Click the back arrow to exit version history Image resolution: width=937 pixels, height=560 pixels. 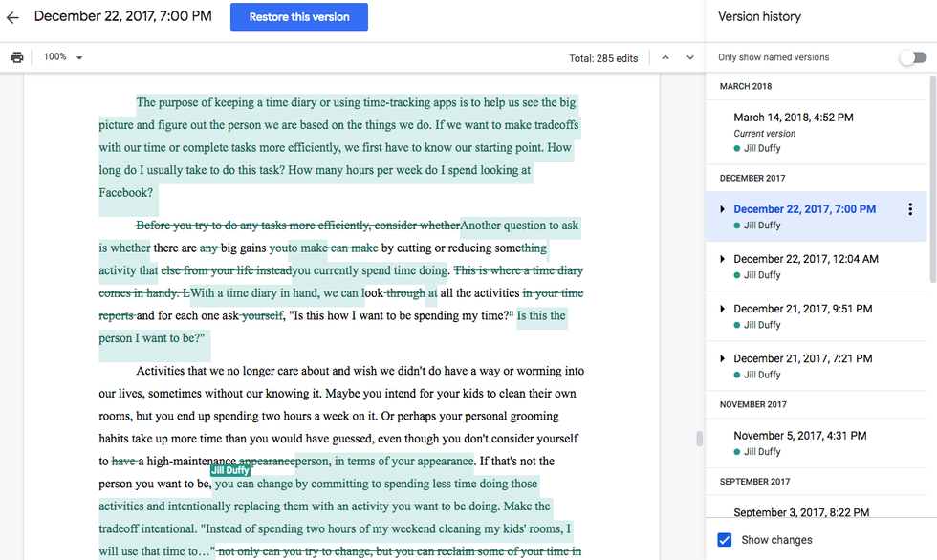pos(13,17)
